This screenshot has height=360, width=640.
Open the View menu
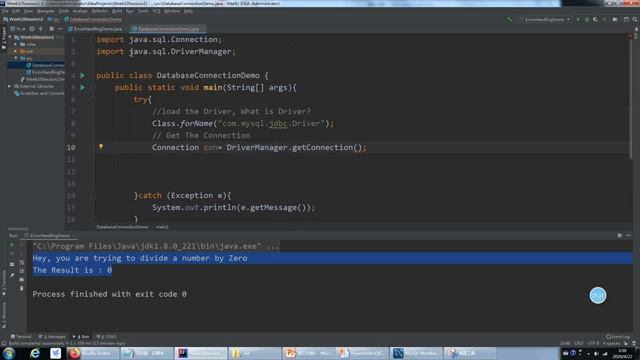coord(28,11)
